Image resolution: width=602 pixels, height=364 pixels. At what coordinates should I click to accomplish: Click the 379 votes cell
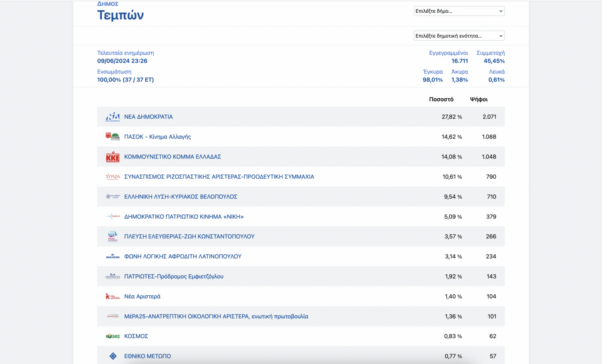(491, 216)
